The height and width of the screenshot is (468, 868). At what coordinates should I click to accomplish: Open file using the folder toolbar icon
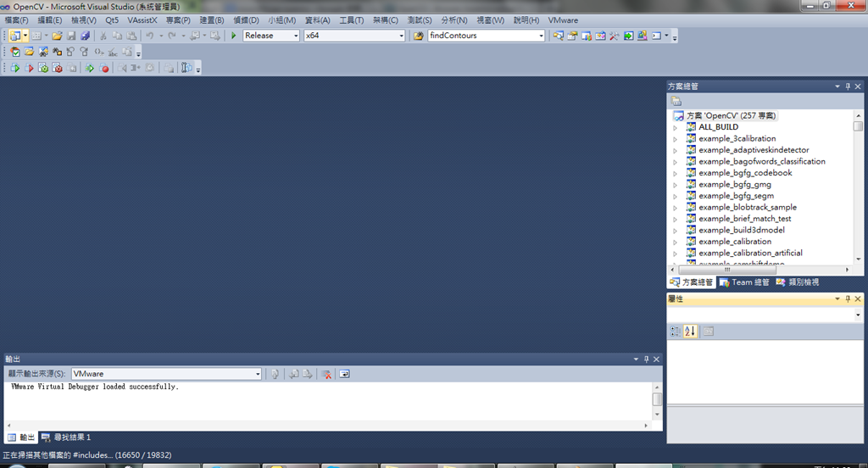pyautogui.click(x=57, y=36)
